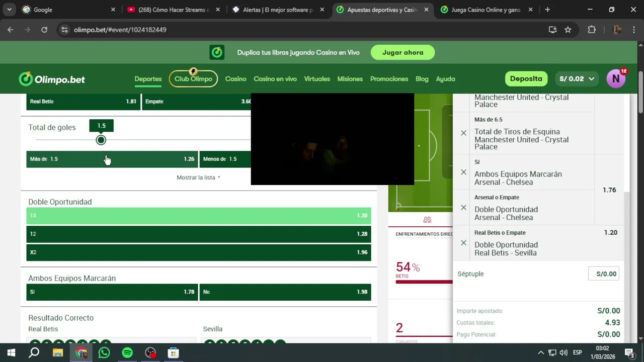The image size is (644, 362).
Task: Click the page vertical scrollbar
Action: tap(640, 93)
